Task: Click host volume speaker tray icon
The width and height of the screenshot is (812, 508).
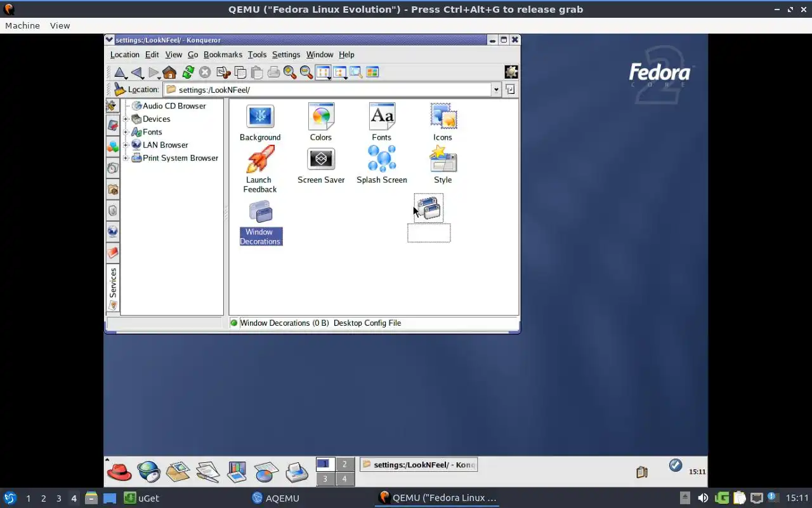Action: 703,498
